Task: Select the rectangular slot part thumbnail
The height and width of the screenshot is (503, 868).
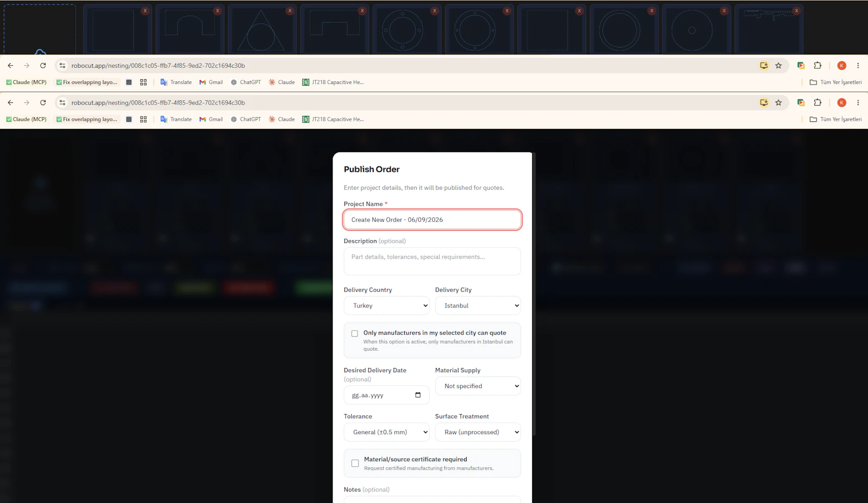Action: point(334,30)
